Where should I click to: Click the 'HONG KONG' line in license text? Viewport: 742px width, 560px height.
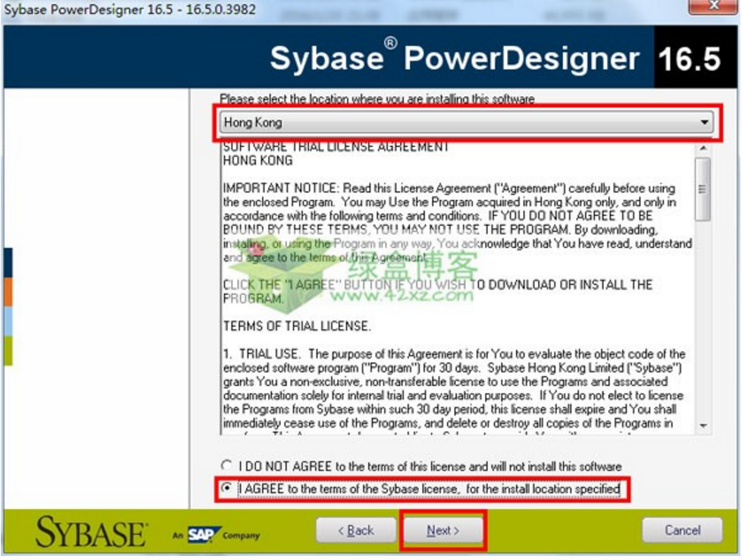pos(258,161)
